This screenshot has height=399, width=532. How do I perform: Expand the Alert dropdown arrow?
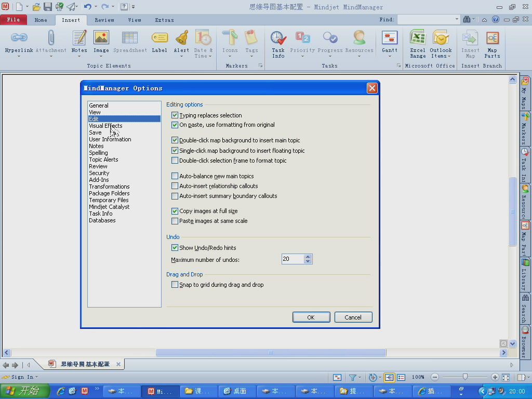tap(181, 56)
